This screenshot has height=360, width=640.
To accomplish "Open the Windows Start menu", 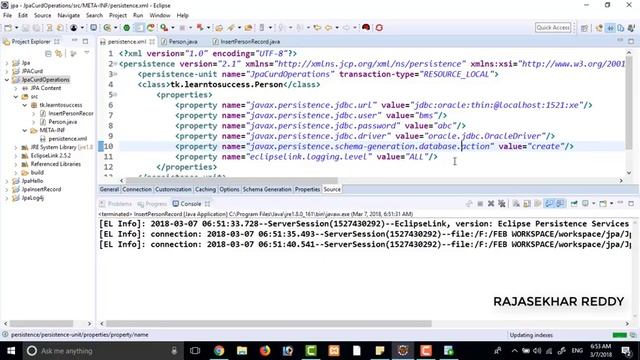I will tap(11, 351).
